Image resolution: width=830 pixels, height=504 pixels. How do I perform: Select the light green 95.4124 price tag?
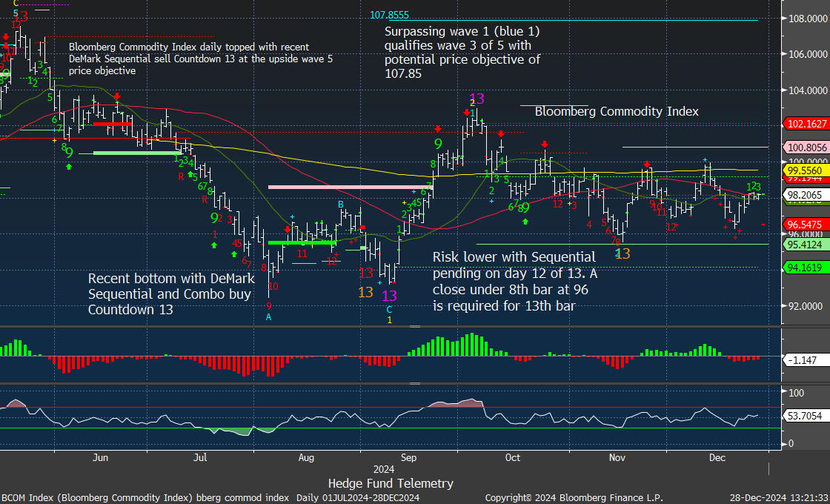(x=807, y=245)
